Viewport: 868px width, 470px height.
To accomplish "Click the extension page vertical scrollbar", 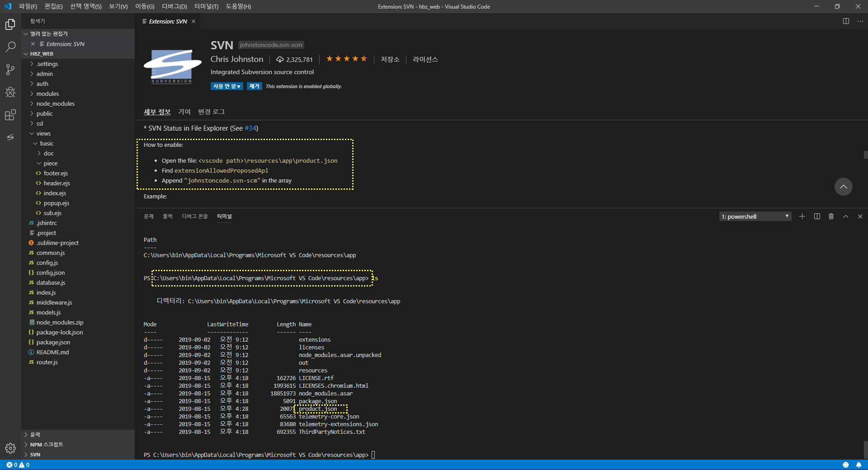I will click(x=865, y=155).
